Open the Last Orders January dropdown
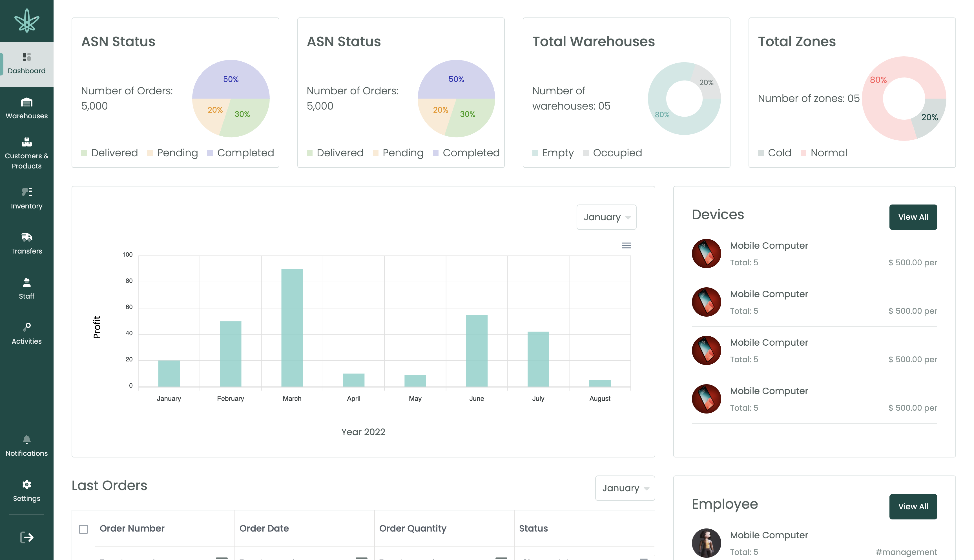 (625, 488)
